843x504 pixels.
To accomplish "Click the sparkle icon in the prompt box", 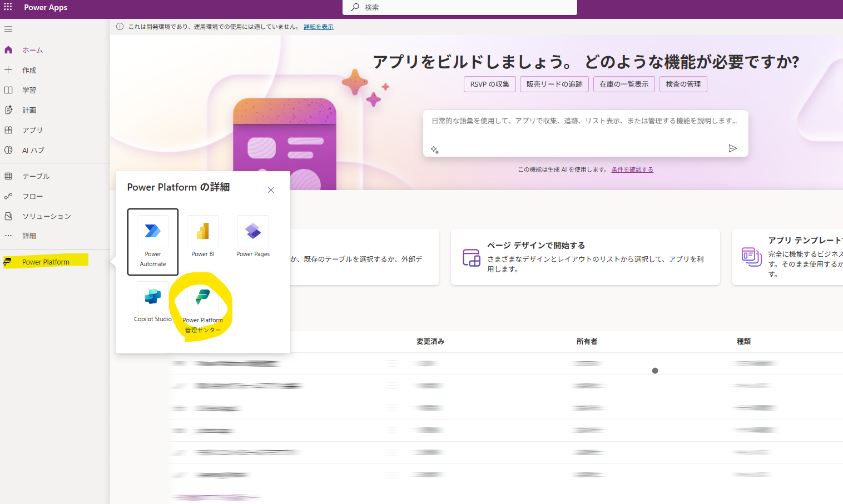I will 435,149.
